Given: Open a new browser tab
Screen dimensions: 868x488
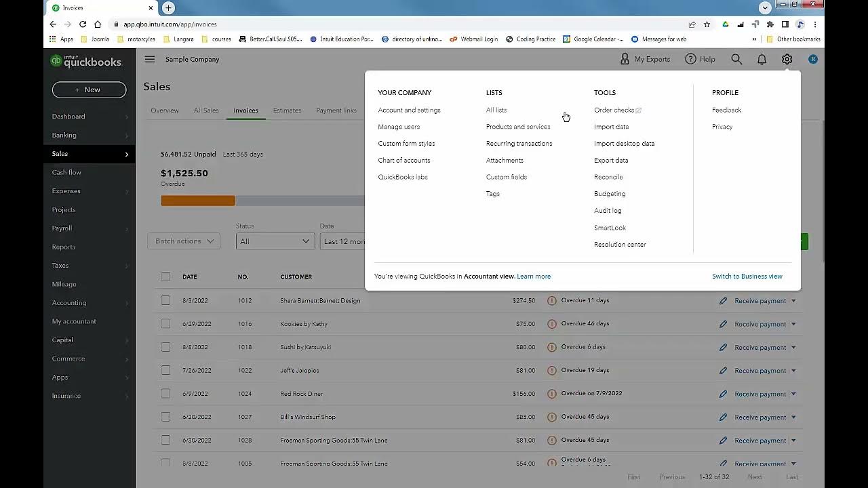Looking at the screenshot, I should click(x=168, y=7).
